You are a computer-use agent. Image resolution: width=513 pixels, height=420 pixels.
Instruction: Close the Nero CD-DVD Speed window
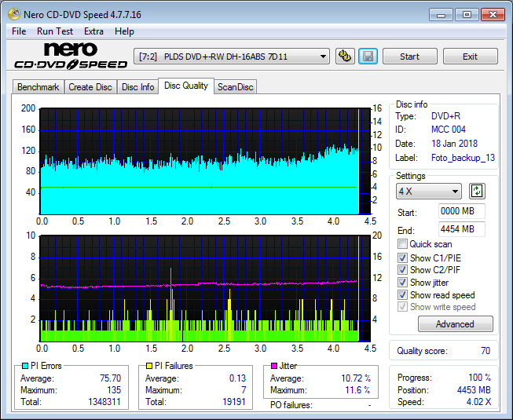coord(493,15)
